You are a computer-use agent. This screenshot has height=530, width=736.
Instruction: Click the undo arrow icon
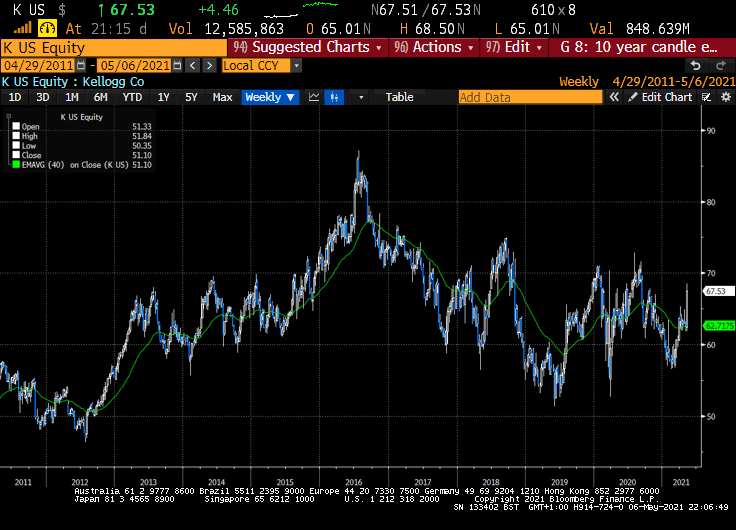(696, 65)
